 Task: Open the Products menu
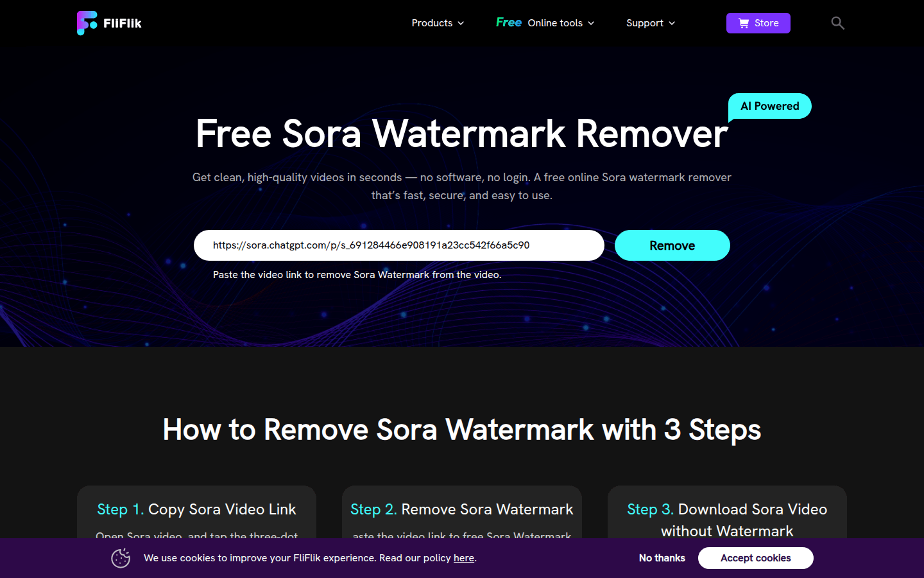pos(438,23)
